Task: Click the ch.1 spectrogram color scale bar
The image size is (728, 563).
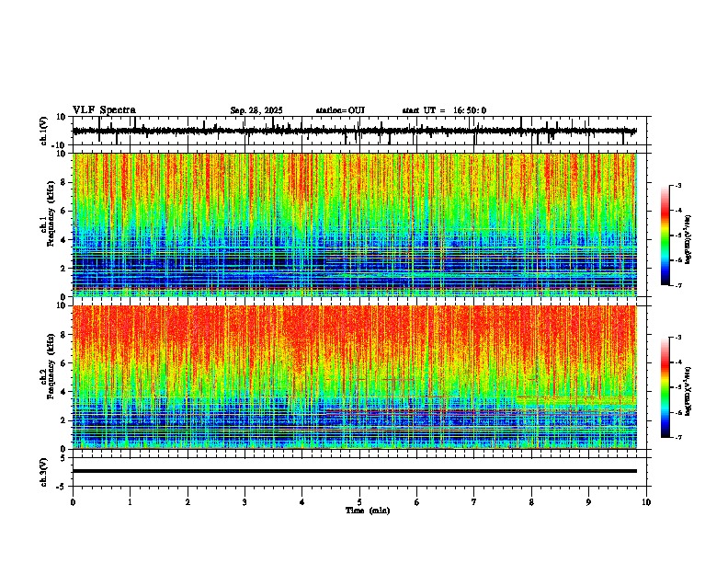Action: coord(665,236)
